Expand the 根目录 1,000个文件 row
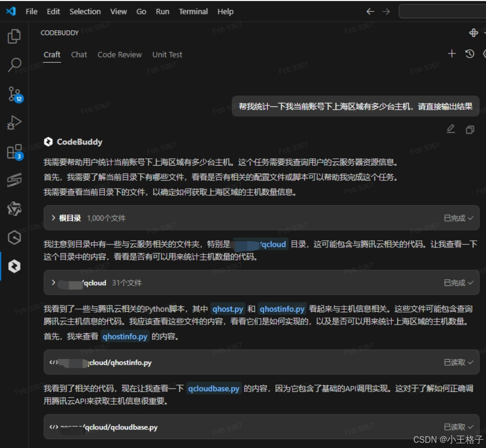486x448 pixels. tap(262, 218)
